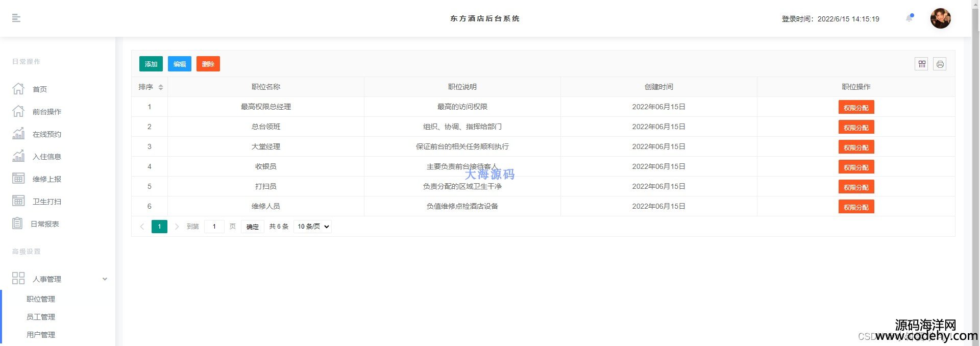Click the 日常报表 clipboard icon
This screenshot has width=980, height=346.
tap(17, 224)
